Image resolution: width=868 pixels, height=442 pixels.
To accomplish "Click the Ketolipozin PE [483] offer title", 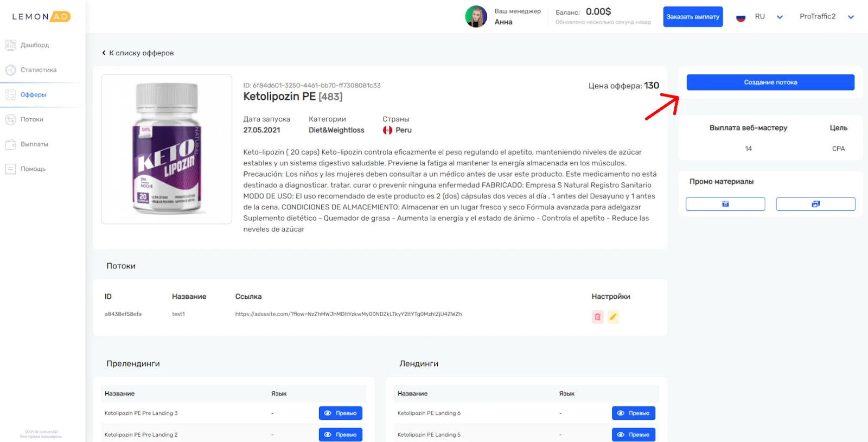I will click(293, 97).
